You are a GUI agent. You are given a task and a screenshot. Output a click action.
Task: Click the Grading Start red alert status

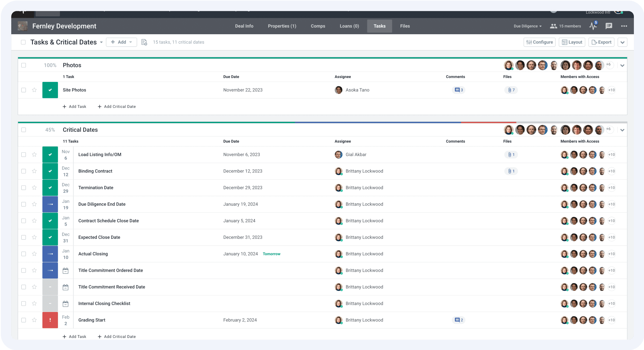(x=50, y=320)
